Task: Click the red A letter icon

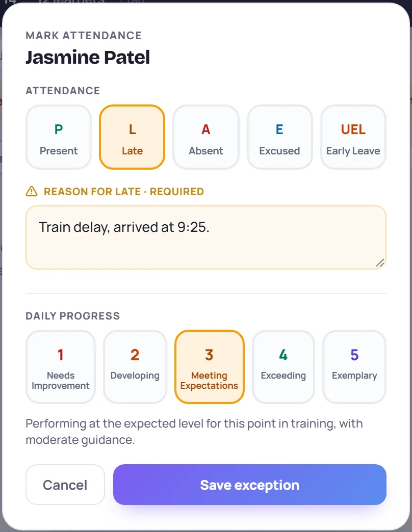Action: [205, 129]
